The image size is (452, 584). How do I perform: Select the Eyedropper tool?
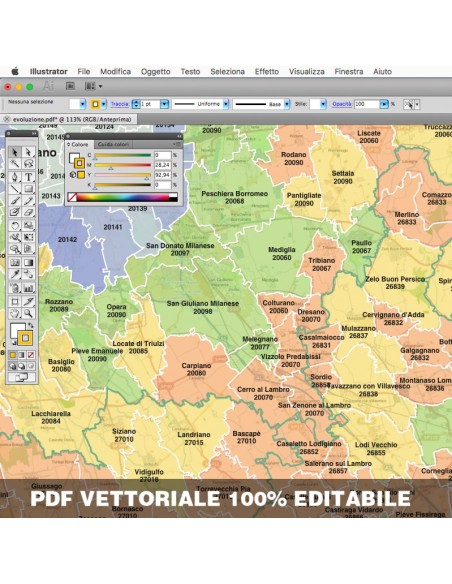click(x=15, y=274)
